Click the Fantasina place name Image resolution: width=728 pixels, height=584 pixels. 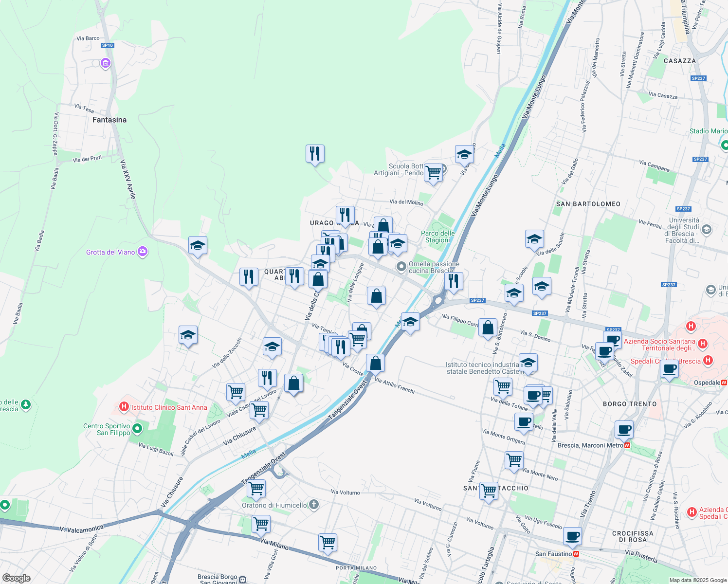pyautogui.click(x=110, y=120)
